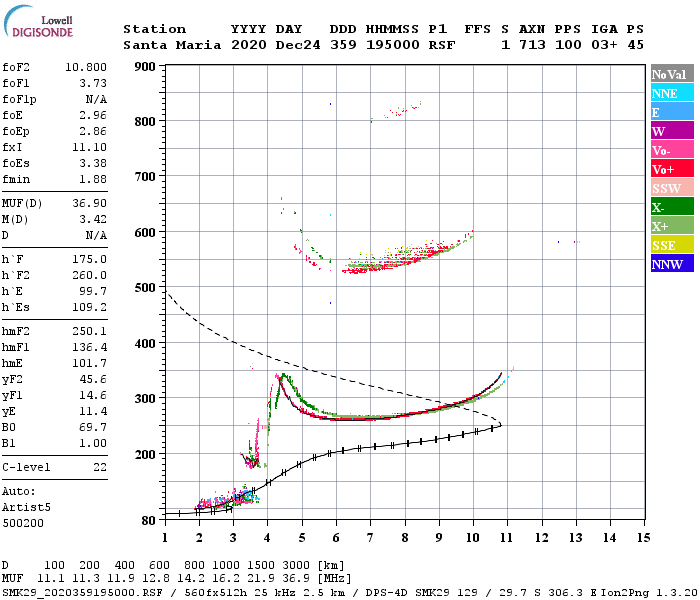Viewport: 700px width, 600px height.
Task: Click the Artist5 auto-scaling label
Action: click(26, 508)
